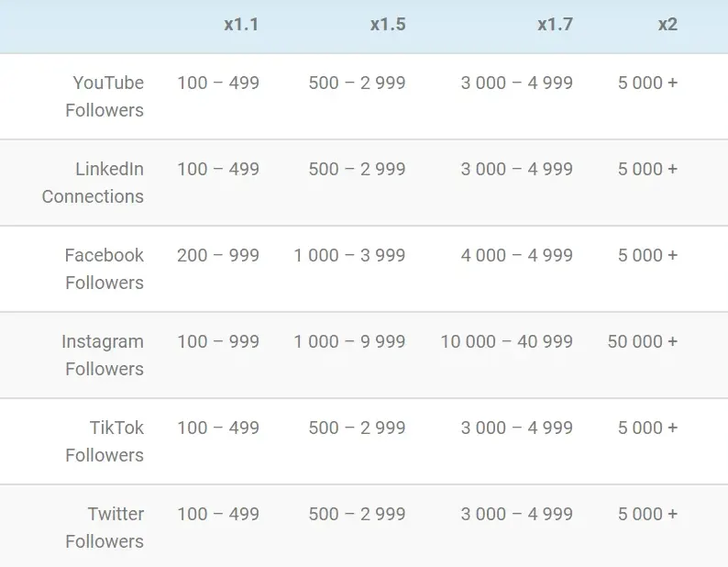Screen dimensions: 728x567
Task: Click Instagram's 100 – 999 cell
Action: point(218,342)
